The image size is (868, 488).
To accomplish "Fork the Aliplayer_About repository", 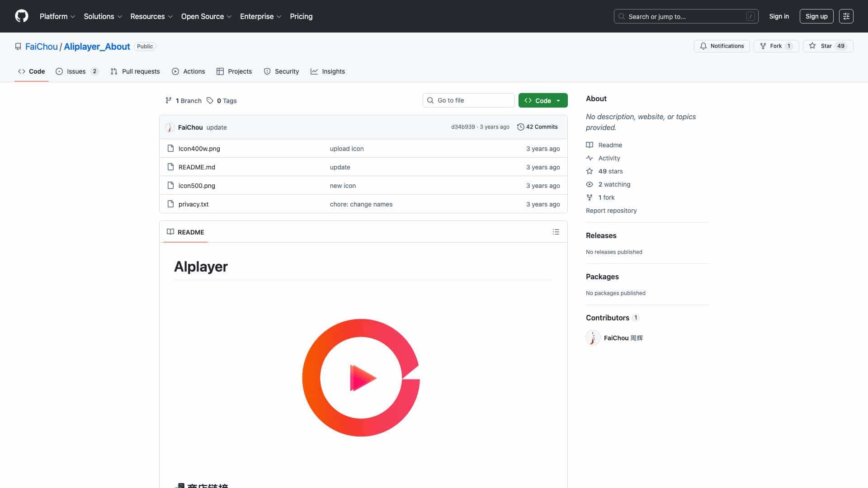I will [x=776, y=46].
